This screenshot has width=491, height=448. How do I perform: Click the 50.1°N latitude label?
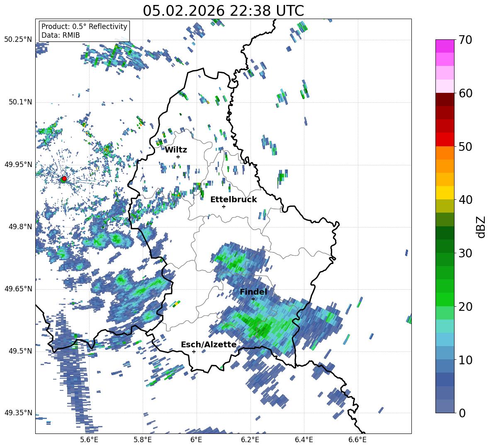click(20, 102)
